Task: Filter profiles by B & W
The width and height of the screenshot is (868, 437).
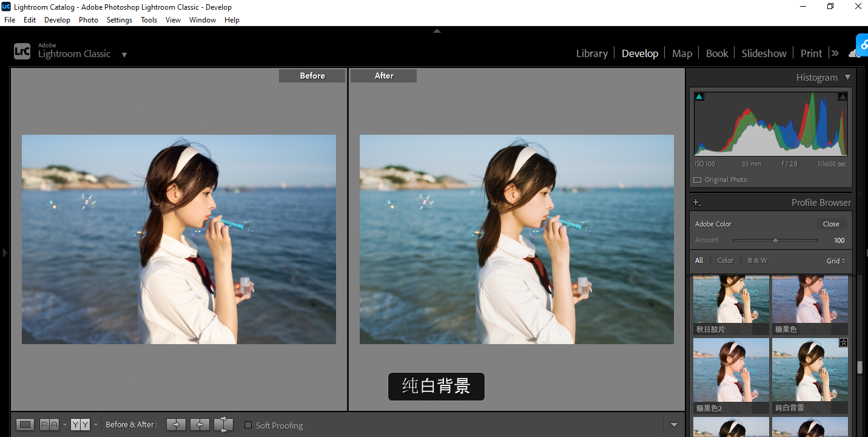Action: [757, 260]
